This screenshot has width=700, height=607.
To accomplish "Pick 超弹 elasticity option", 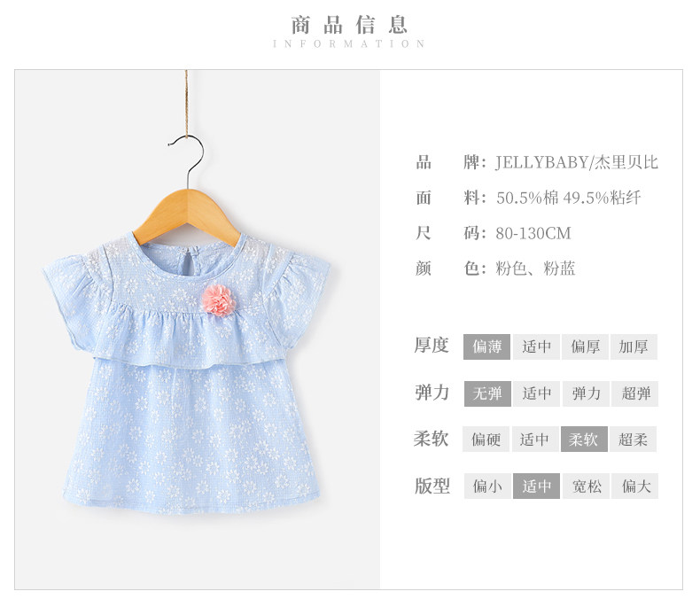I will click(x=634, y=393).
